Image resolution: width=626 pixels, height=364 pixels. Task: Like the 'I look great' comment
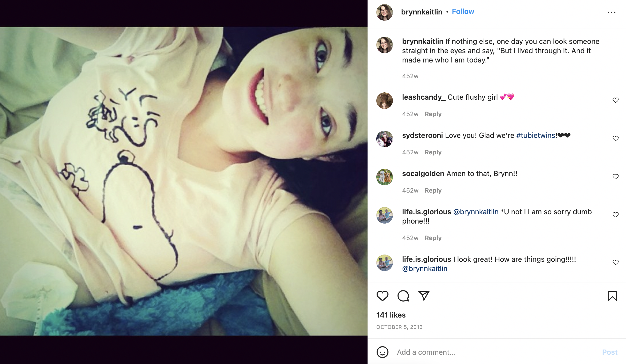pos(615,262)
